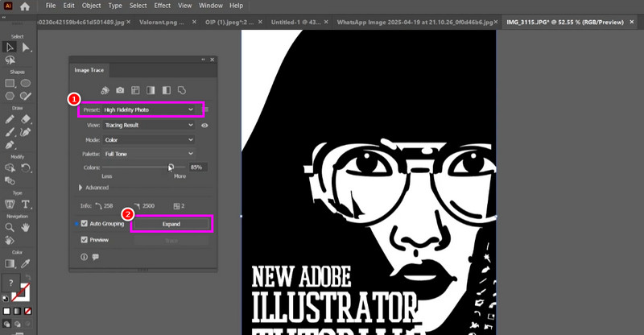Image resolution: width=644 pixels, height=335 pixels.
Task: Reset to default fill and stroke
Action: pyautogui.click(x=5, y=299)
